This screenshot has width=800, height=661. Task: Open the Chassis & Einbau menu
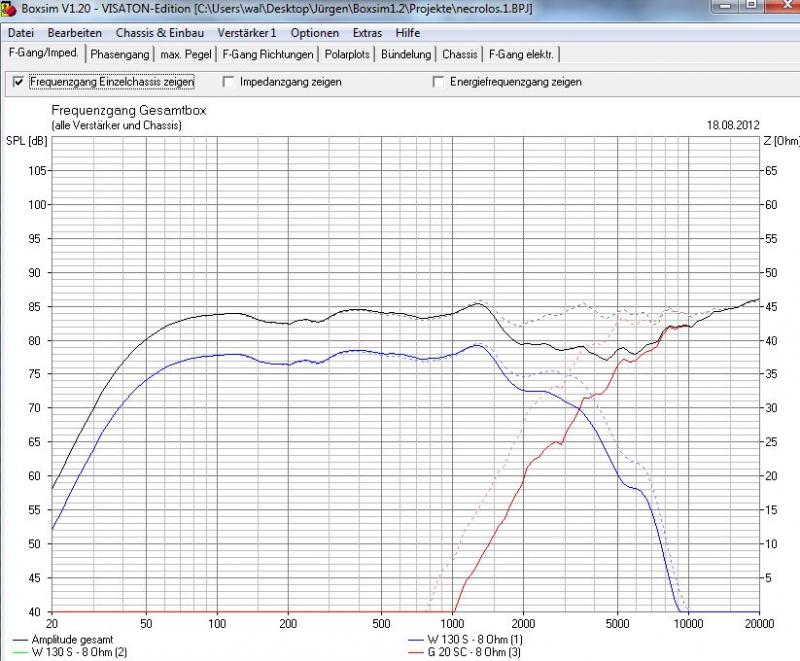[x=160, y=33]
